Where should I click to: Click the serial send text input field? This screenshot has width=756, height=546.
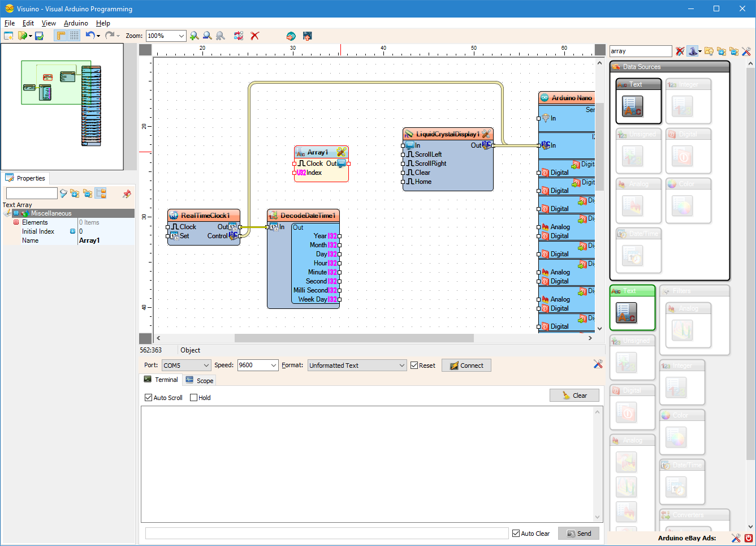point(327,534)
